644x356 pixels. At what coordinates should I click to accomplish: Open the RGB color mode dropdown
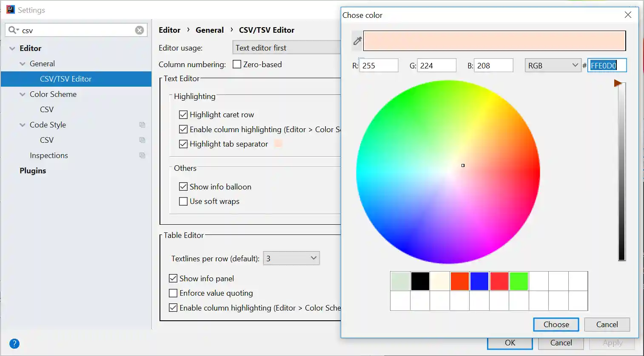coord(553,65)
